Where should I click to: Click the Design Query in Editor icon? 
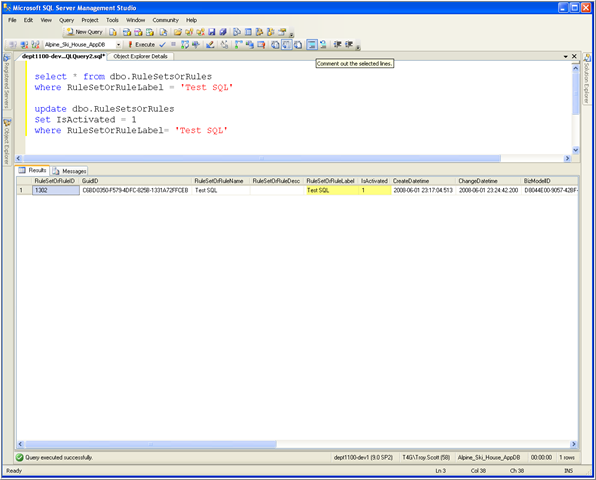pyautogui.click(x=210, y=45)
